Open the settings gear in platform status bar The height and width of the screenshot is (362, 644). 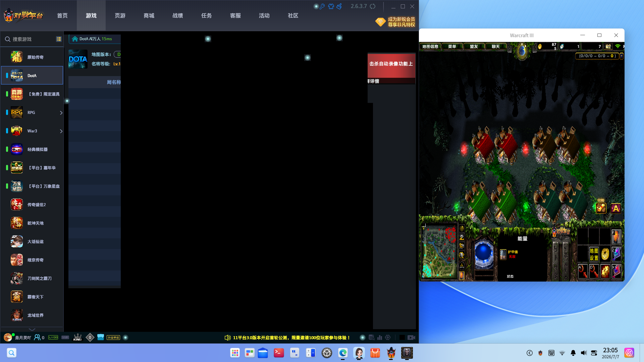[388, 338]
